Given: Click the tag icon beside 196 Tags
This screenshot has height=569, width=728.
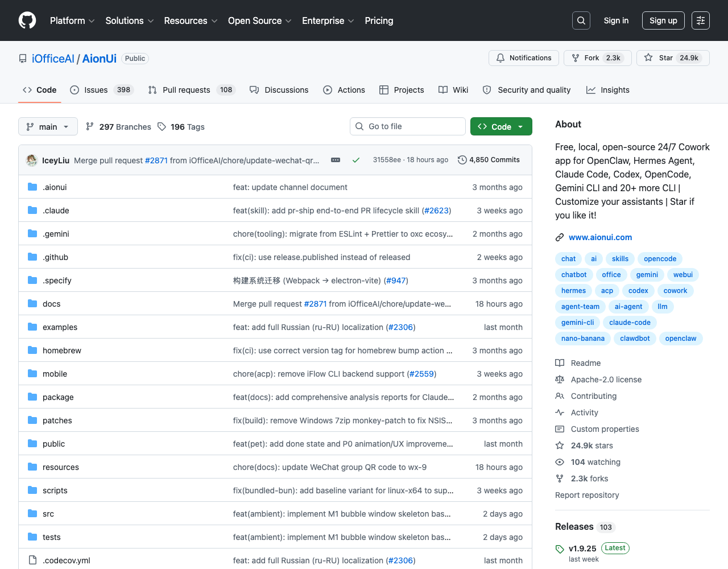Looking at the screenshot, I should click(162, 126).
